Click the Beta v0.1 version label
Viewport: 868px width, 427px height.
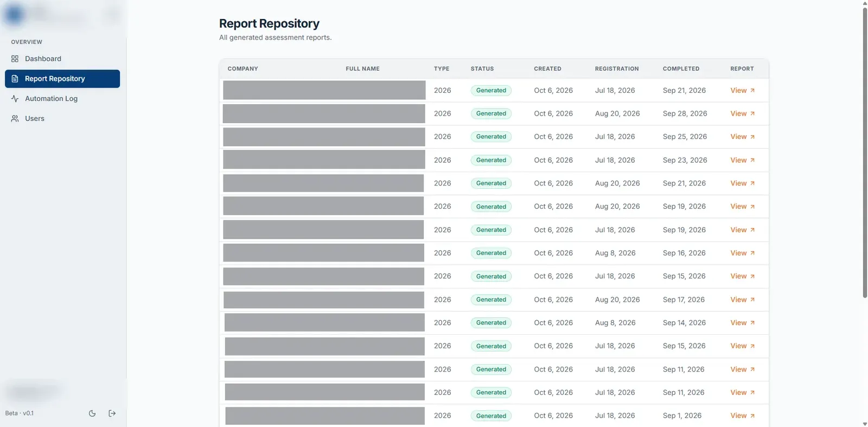tap(20, 413)
